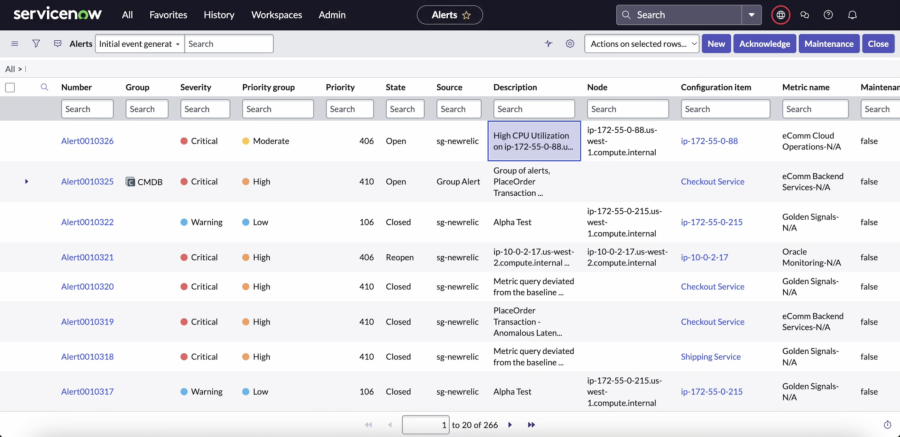900x437 pixels.
Task: Toggle the filter funnel icon
Action: (x=36, y=44)
